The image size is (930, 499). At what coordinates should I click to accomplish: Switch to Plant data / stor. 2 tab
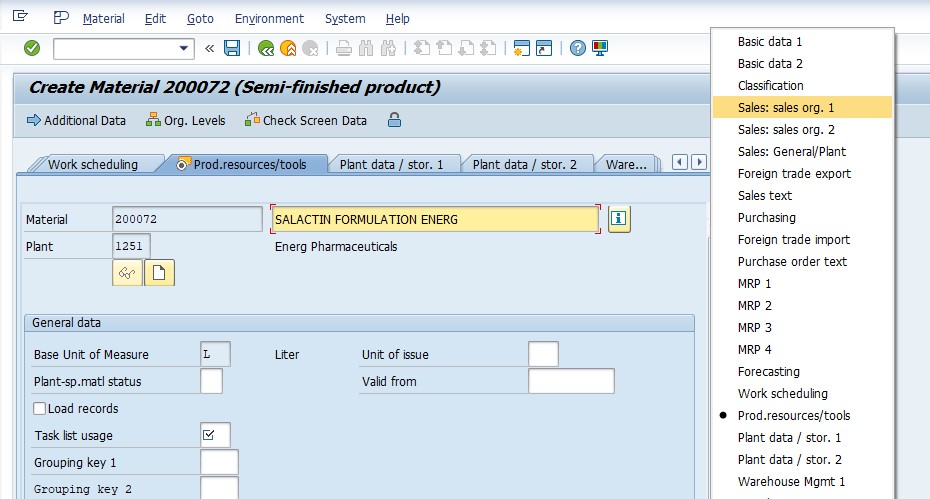click(x=524, y=164)
